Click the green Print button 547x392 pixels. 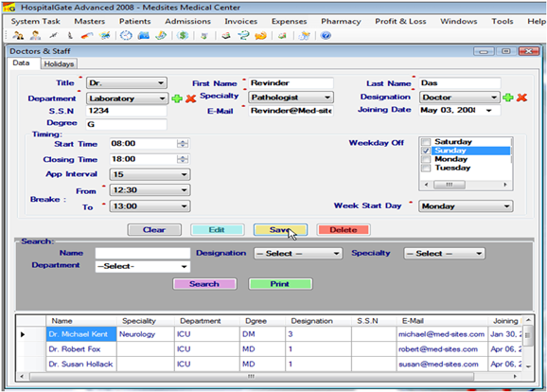coord(280,284)
